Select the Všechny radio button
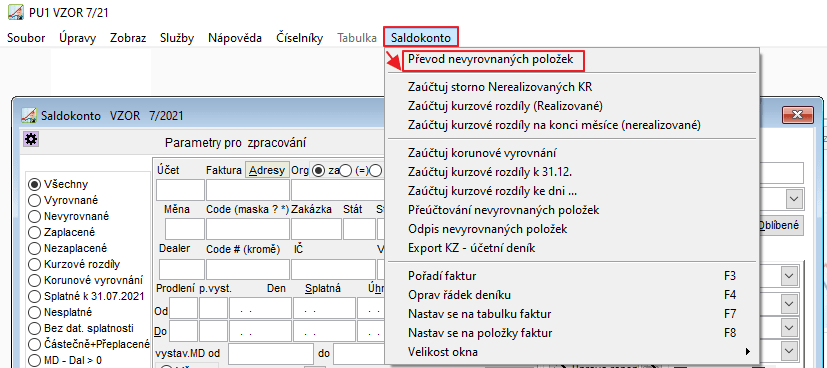827x368 pixels. [34, 185]
